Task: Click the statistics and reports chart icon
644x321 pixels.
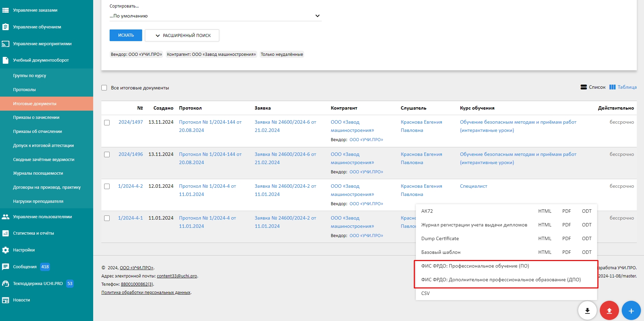Action: tap(5, 233)
